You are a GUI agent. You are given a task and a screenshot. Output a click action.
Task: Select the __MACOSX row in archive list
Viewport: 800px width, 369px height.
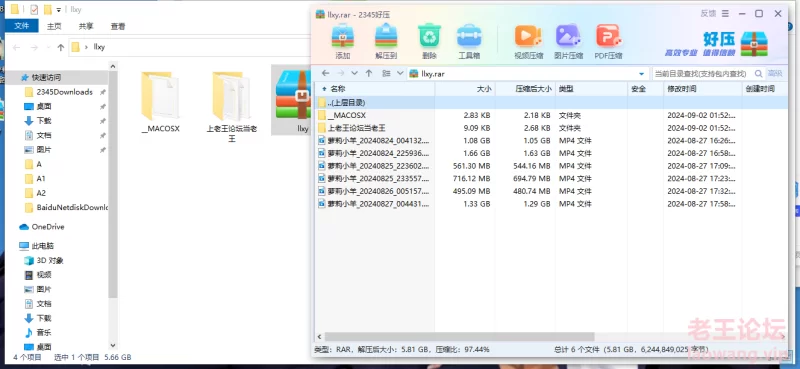(551, 115)
